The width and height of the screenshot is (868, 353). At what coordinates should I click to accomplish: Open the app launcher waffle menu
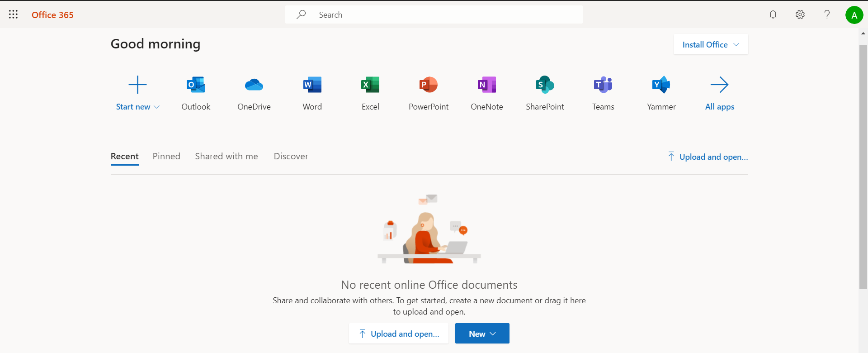tap(14, 14)
